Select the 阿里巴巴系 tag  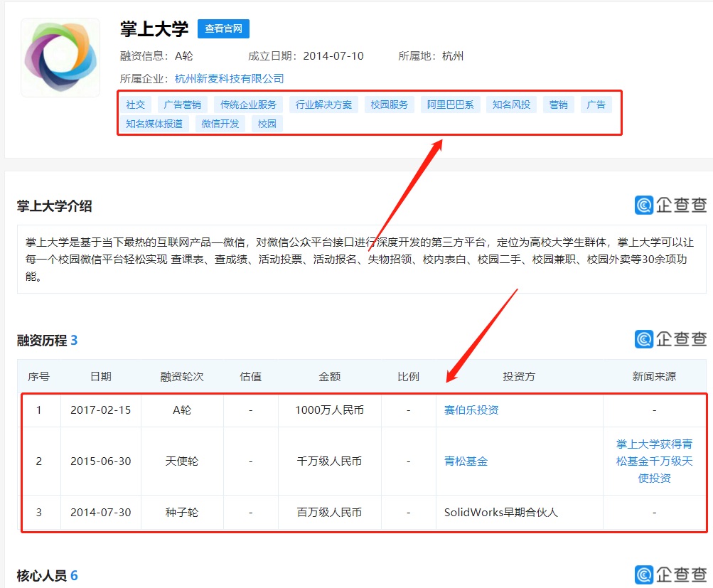pyautogui.click(x=450, y=104)
